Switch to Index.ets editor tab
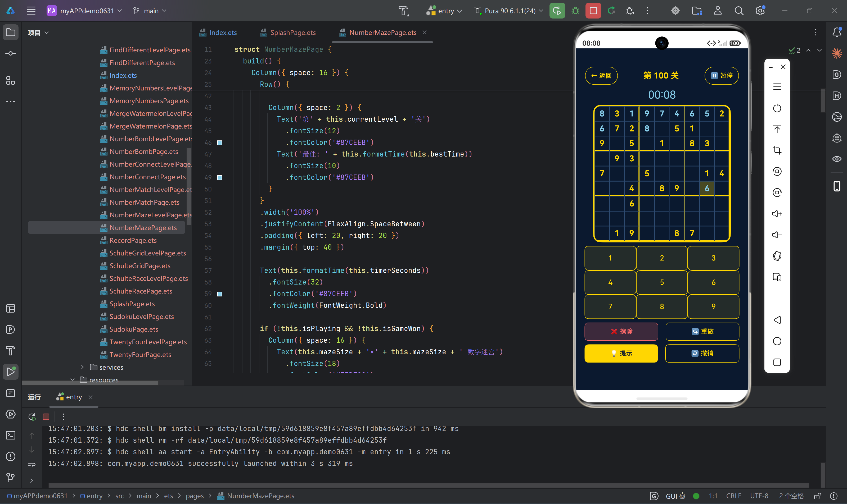The image size is (847, 504). click(218, 33)
